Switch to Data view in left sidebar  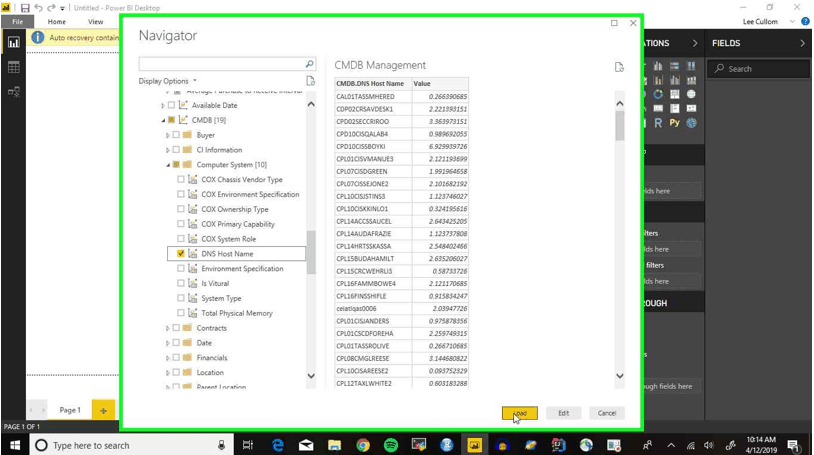13,67
